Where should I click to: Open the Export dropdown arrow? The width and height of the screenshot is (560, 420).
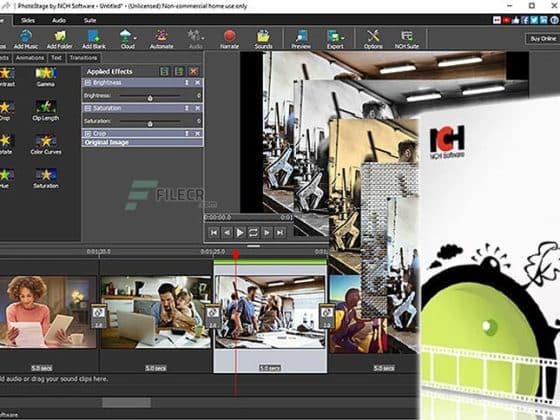click(343, 38)
